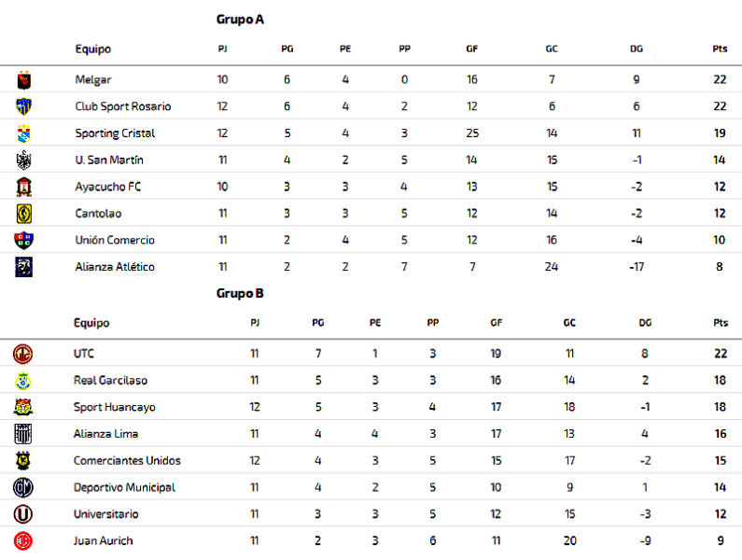Click the DG column header in Grupo B
This screenshot has width=742, height=560.
645,323
